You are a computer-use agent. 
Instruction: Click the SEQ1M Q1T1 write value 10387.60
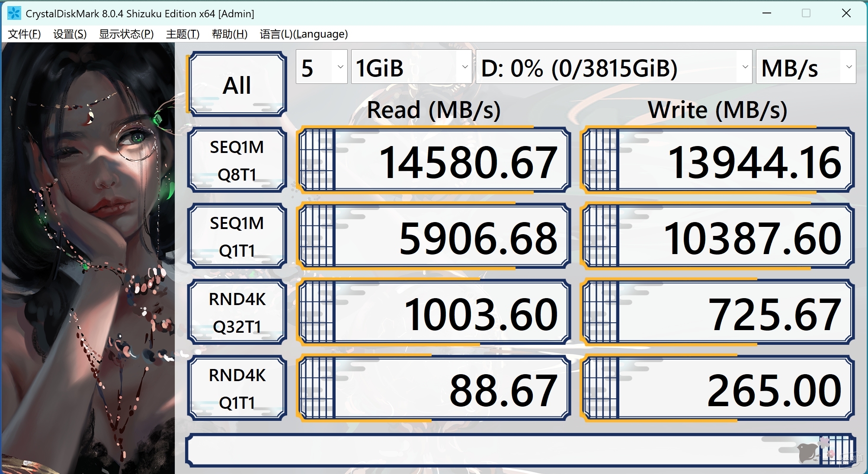(x=718, y=236)
